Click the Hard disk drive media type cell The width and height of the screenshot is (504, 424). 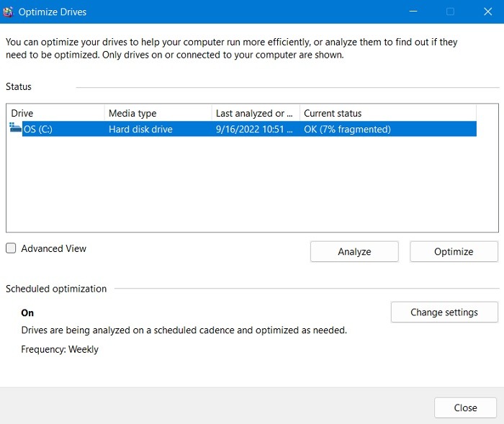coord(140,130)
